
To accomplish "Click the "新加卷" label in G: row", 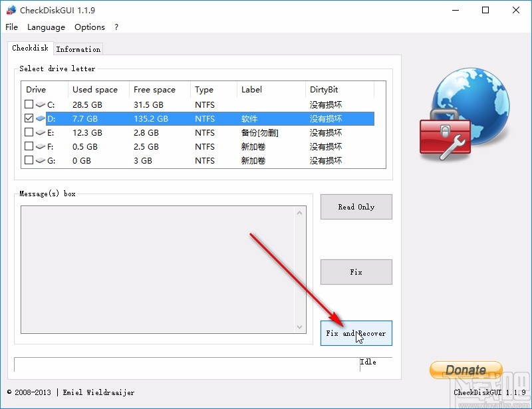I will 253,160.
